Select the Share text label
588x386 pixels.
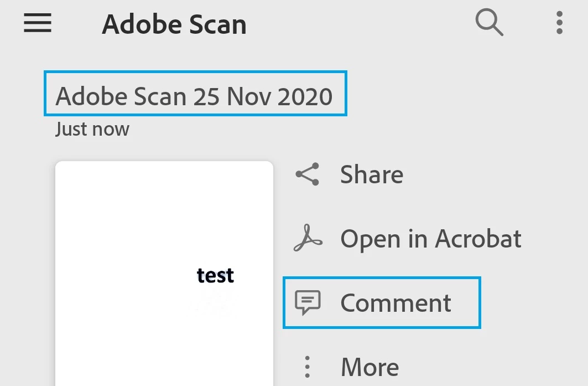pyautogui.click(x=371, y=174)
